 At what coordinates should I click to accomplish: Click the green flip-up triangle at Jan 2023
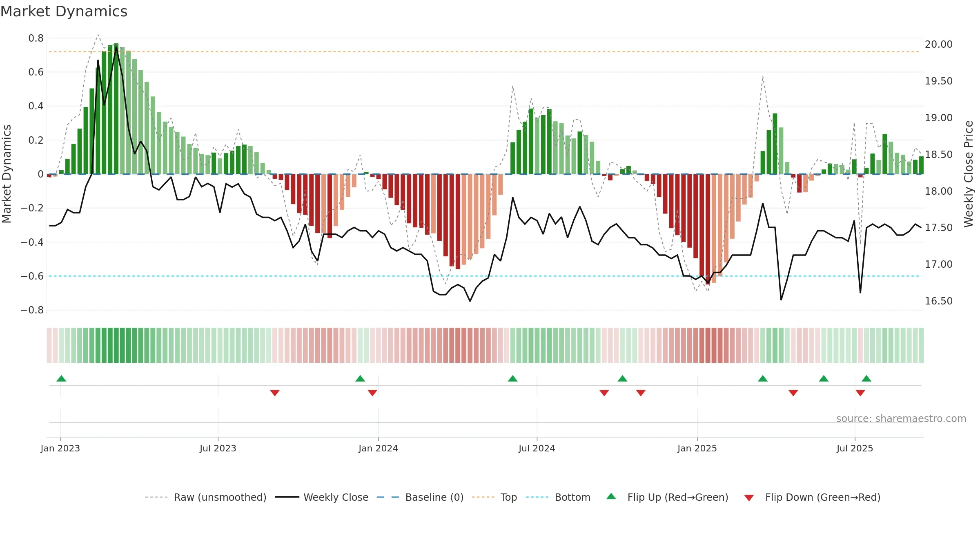(x=61, y=378)
